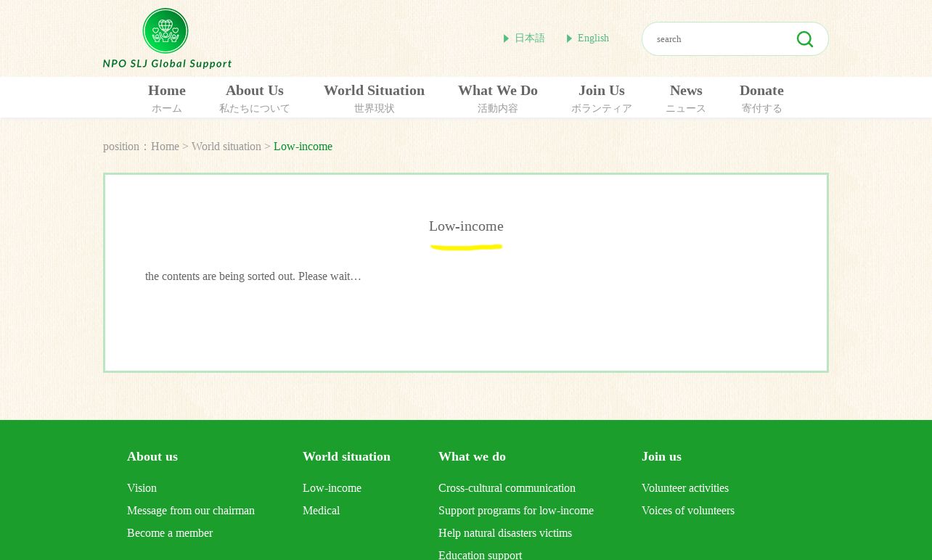The width and height of the screenshot is (932, 560).
Task: Open the Home menu item
Action: pyautogui.click(x=167, y=98)
